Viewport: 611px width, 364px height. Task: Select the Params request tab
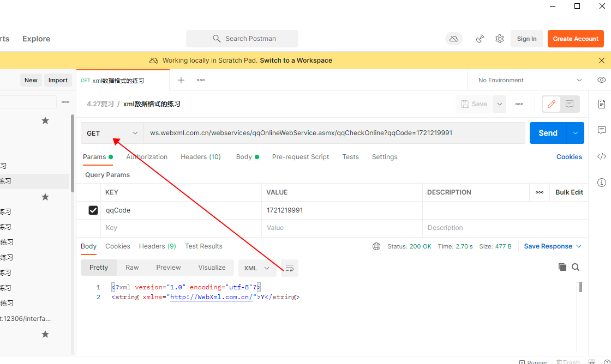(x=98, y=157)
